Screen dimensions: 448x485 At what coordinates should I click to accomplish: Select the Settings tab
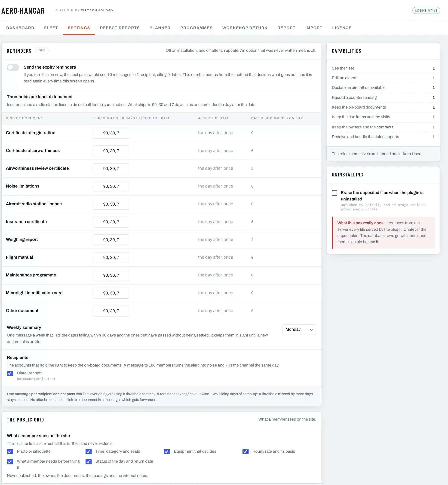(79, 28)
